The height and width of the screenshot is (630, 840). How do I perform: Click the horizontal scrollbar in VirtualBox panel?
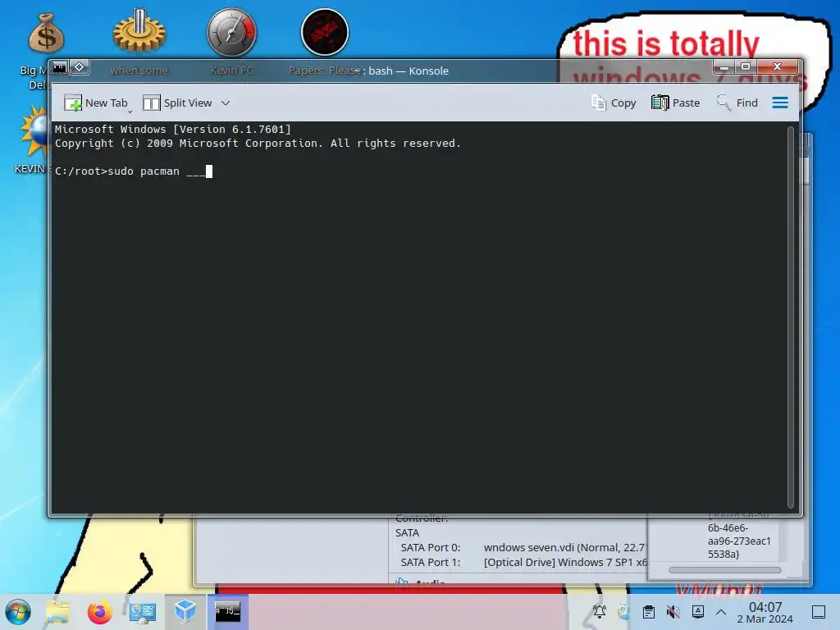tap(724, 570)
